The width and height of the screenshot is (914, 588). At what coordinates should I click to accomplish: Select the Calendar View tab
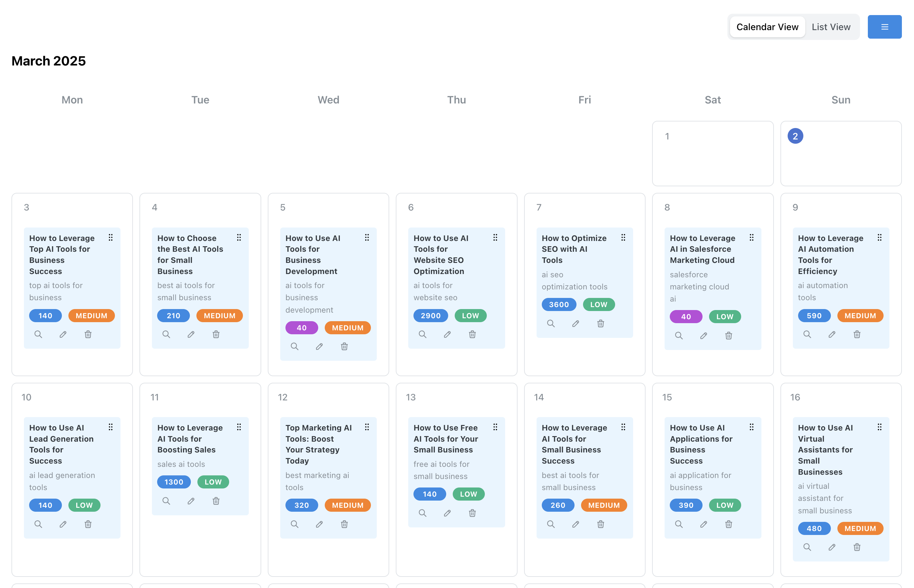[x=767, y=27]
